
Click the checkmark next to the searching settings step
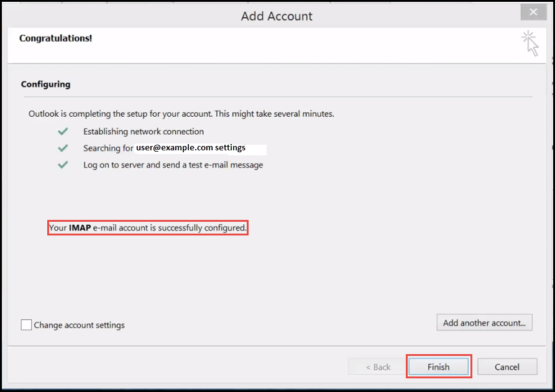coord(62,148)
